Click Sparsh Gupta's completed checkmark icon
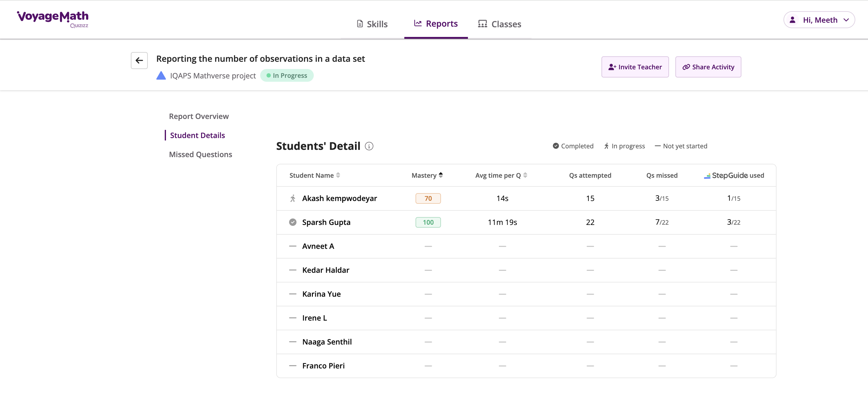This screenshot has width=868, height=396. pos(293,222)
